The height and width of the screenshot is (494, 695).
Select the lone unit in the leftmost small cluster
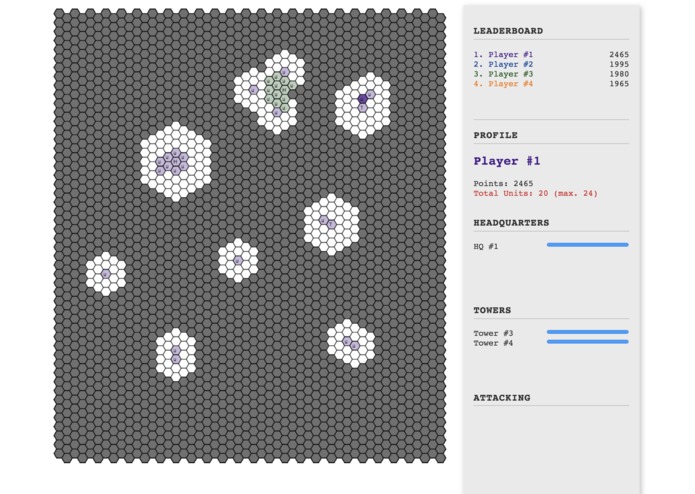pos(105,274)
